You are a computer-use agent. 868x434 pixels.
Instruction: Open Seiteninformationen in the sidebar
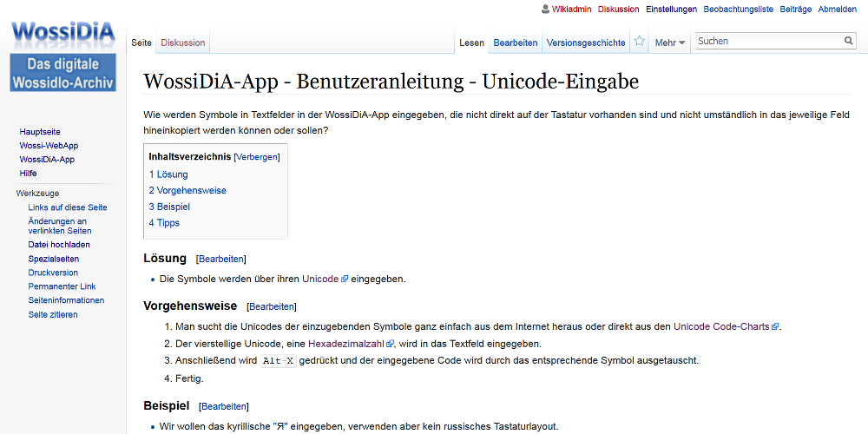pos(67,300)
